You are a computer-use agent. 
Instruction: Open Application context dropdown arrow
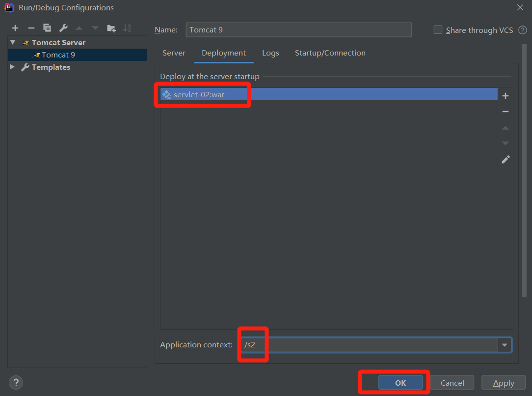(x=505, y=345)
